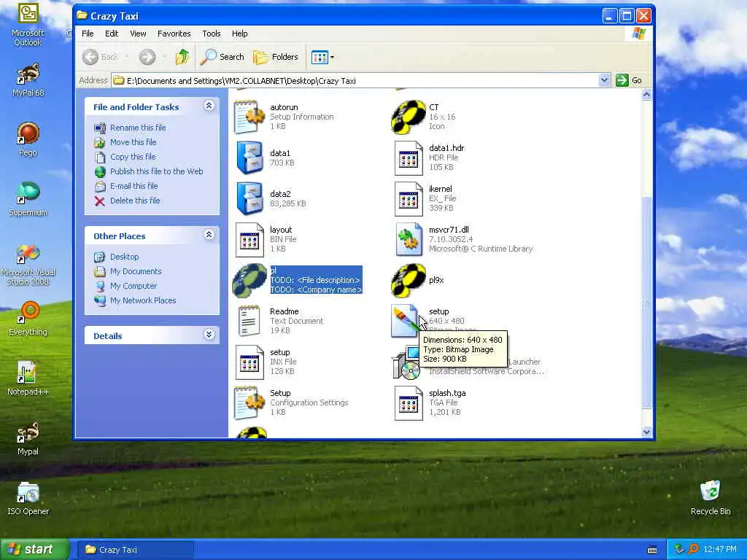747x560 pixels.
Task: Open the address bar dropdown arrow
Action: coord(604,80)
